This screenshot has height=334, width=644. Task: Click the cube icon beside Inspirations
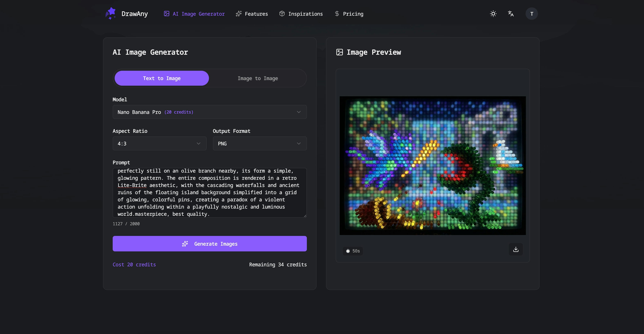282,14
